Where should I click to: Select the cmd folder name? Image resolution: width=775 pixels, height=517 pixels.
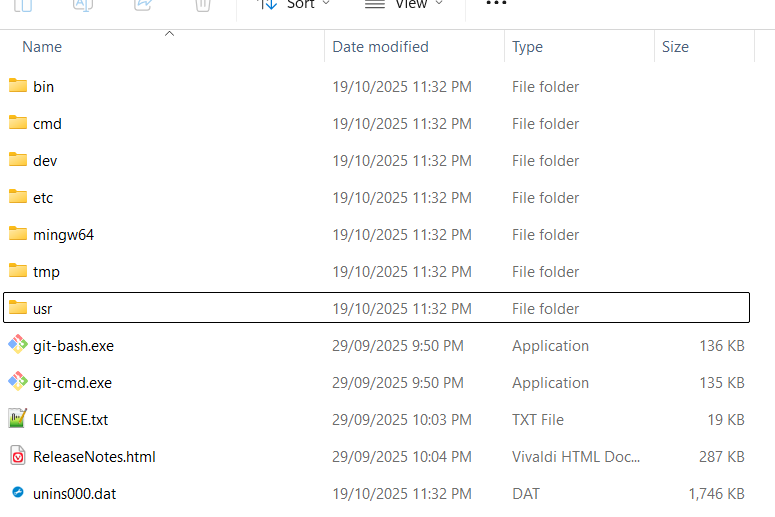pos(47,124)
